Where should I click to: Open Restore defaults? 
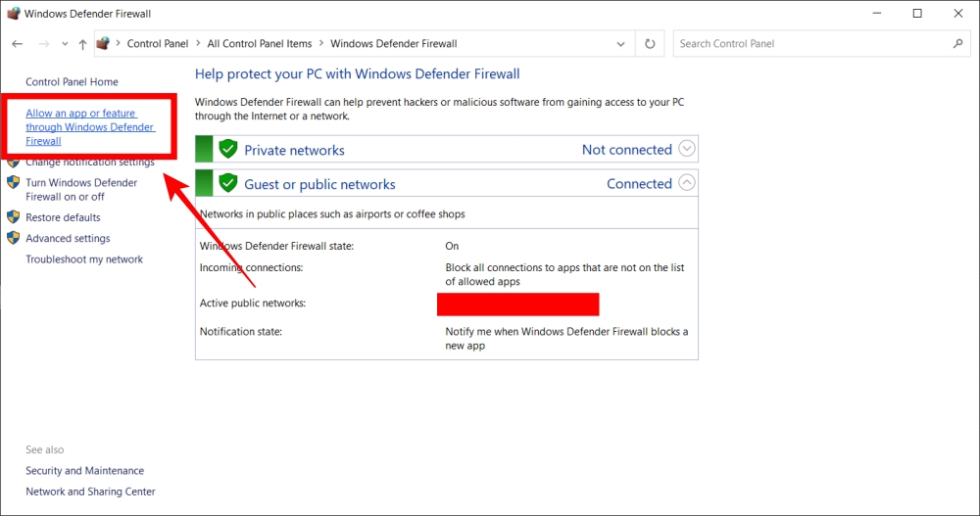pos(63,217)
